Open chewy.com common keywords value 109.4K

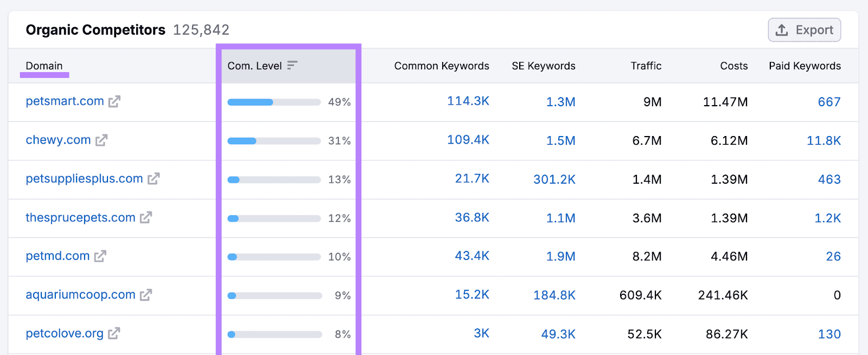tap(468, 140)
